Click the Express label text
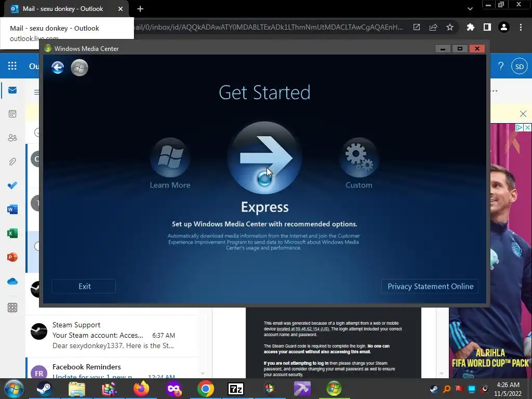Image resolution: width=532 pixels, height=399 pixels. pos(264,207)
